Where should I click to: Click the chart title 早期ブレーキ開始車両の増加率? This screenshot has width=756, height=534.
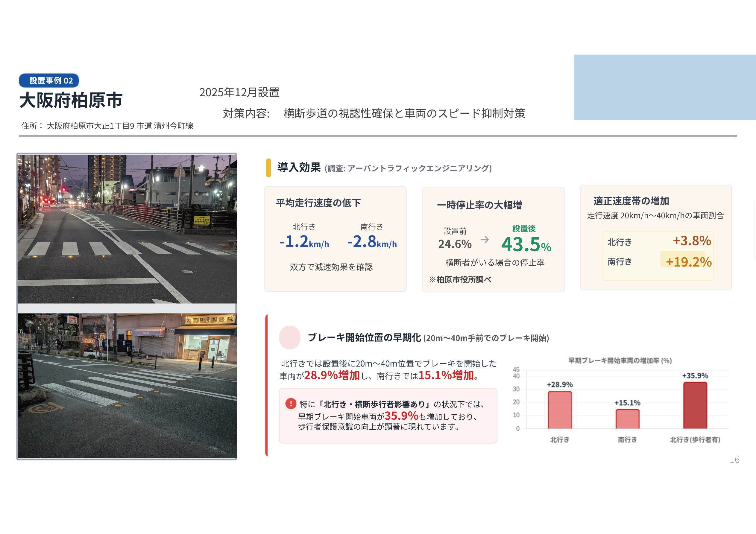pos(620,360)
